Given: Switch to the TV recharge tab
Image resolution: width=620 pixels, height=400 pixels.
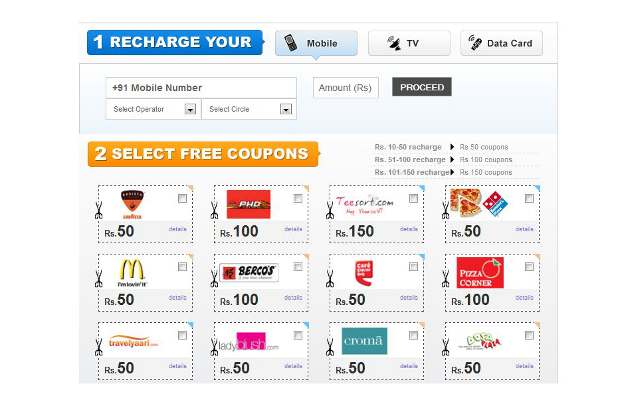Looking at the screenshot, I should [409, 43].
